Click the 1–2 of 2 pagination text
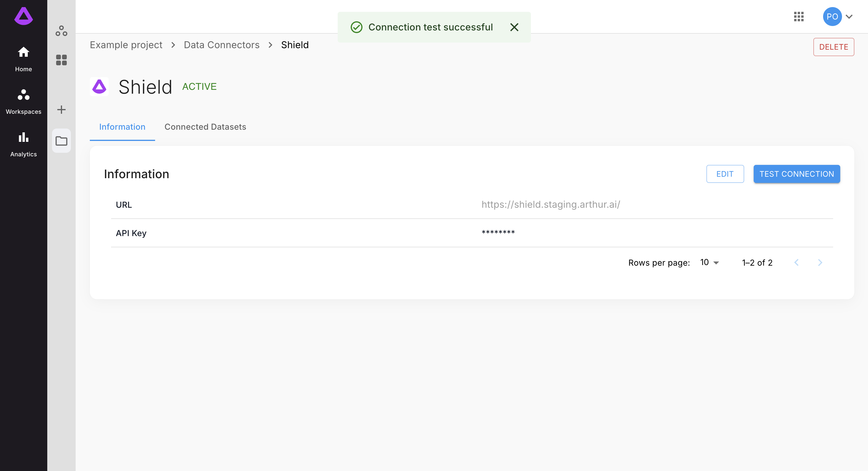This screenshot has width=868, height=471. tap(757, 262)
